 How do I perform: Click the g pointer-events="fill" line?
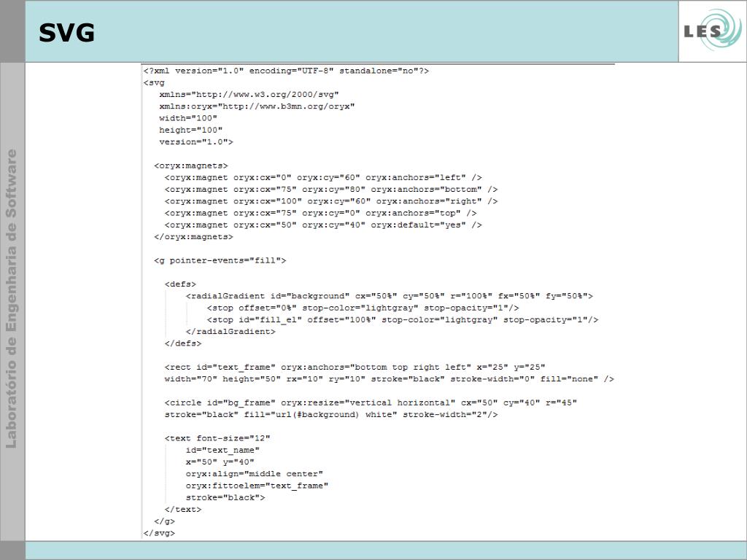(x=220, y=260)
